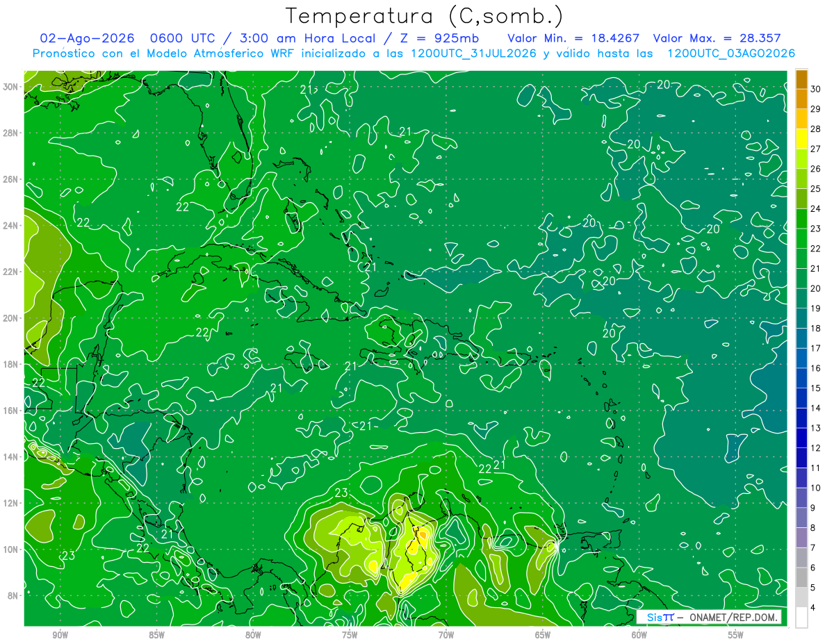The width and height of the screenshot is (834, 644).
Task: Click the 90W longitude axis label
Action: (x=60, y=635)
